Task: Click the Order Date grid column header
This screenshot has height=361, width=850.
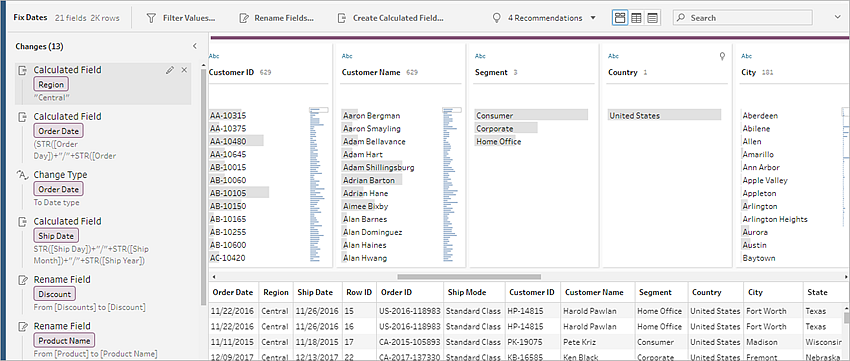Action: (233, 292)
